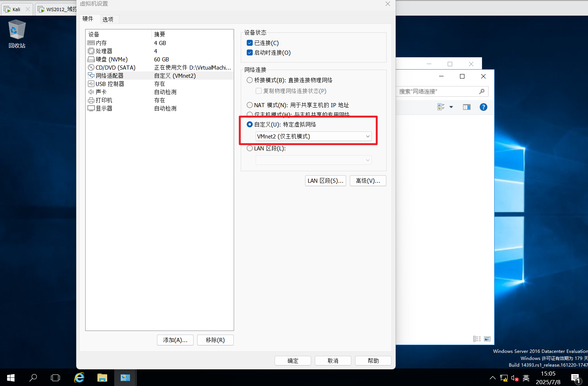Open the taskbar search icon
This screenshot has width=588, height=386.
click(x=33, y=378)
